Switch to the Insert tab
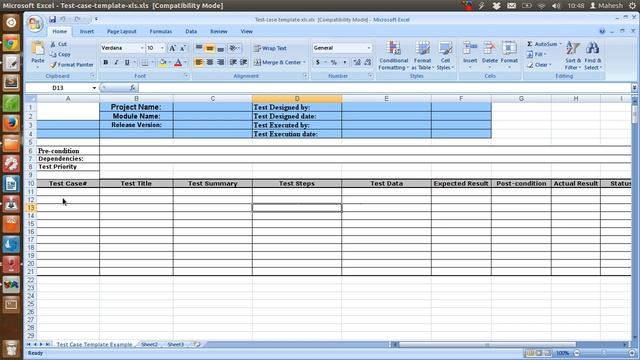 click(x=87, y=31)
